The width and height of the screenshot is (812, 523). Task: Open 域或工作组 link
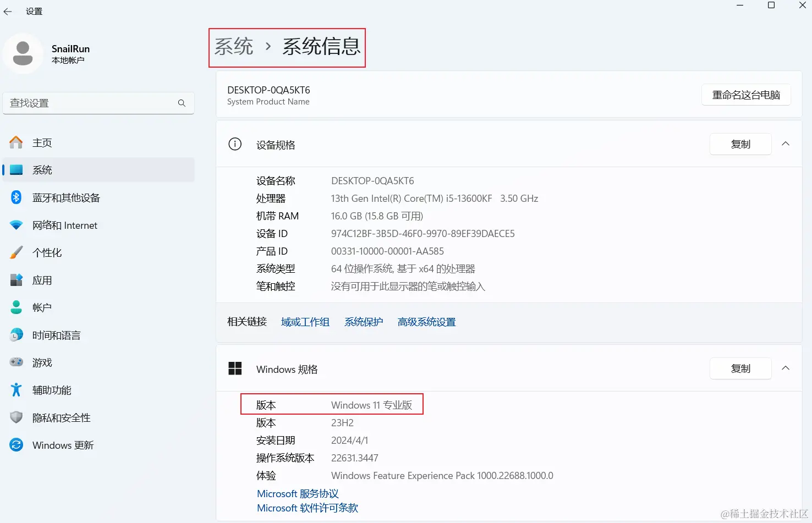point(305,322)
